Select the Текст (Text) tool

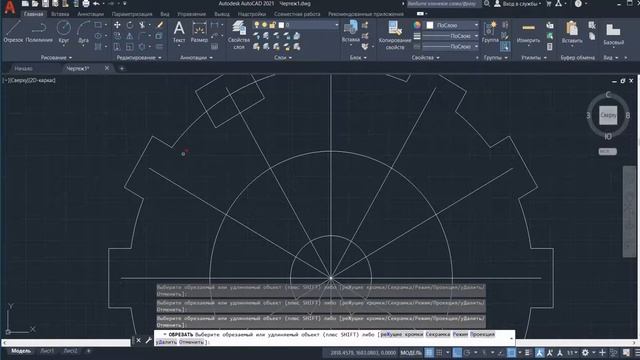click(179, 32)
